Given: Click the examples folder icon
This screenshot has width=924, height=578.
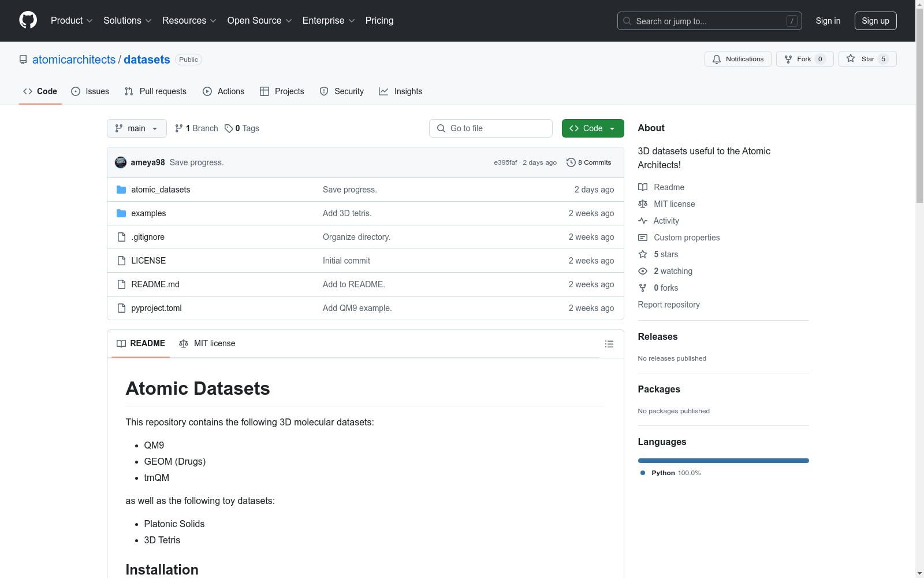Looking at the screenshot, I should click(121, 213).
